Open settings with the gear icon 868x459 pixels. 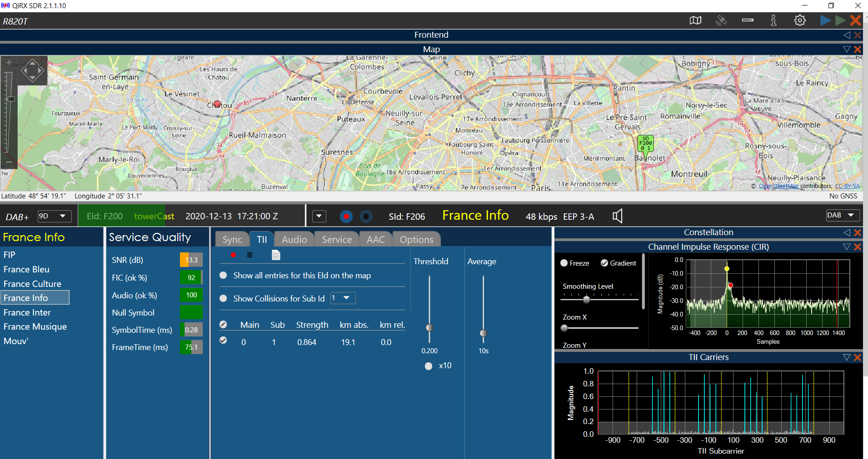click(x=800, y=20)
